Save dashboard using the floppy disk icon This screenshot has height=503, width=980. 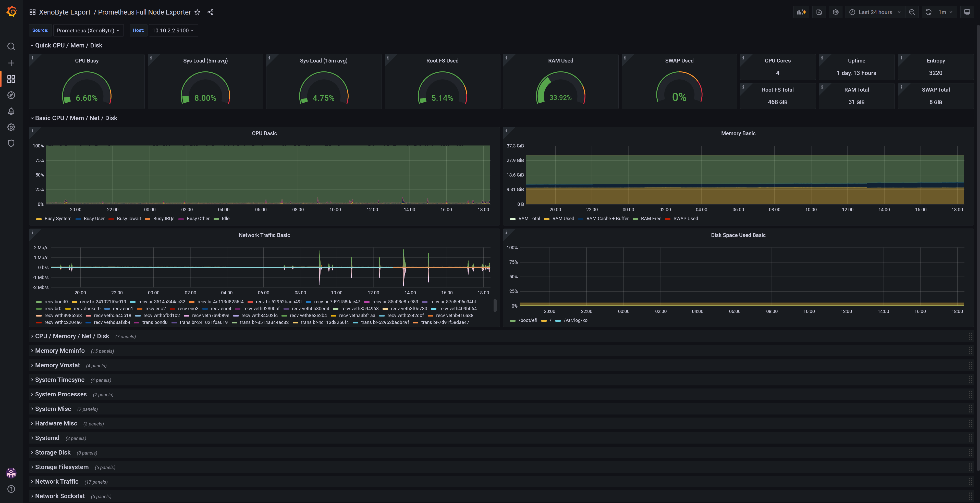[819, 12]
